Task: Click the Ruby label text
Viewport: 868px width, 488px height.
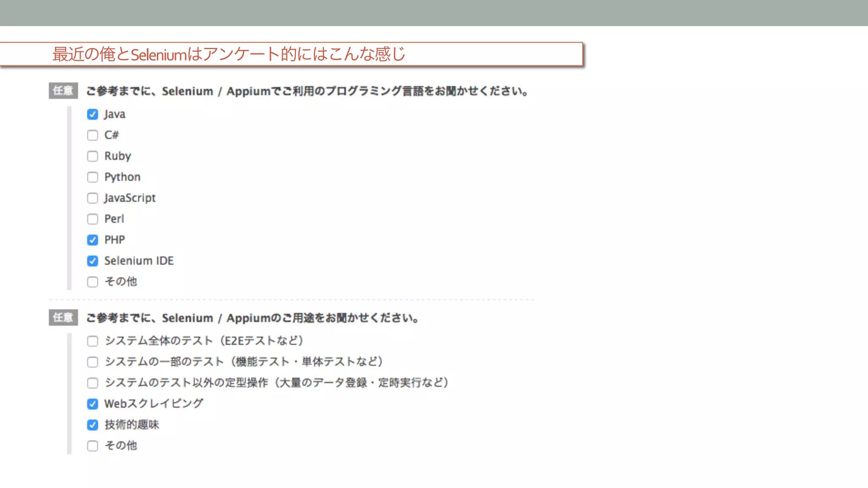Action: pyautogui.click(x=118, y=156)
